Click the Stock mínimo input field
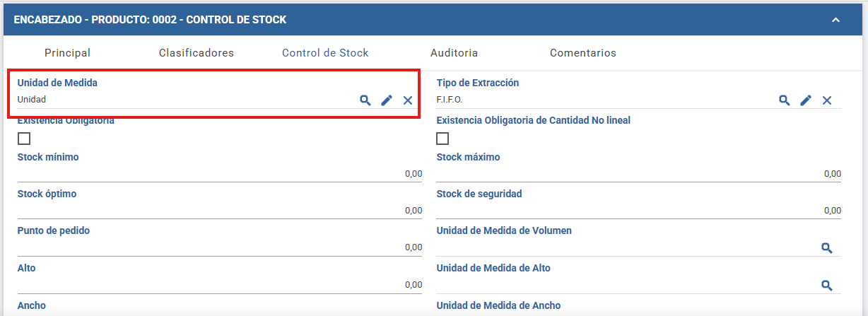 (220, 173)
